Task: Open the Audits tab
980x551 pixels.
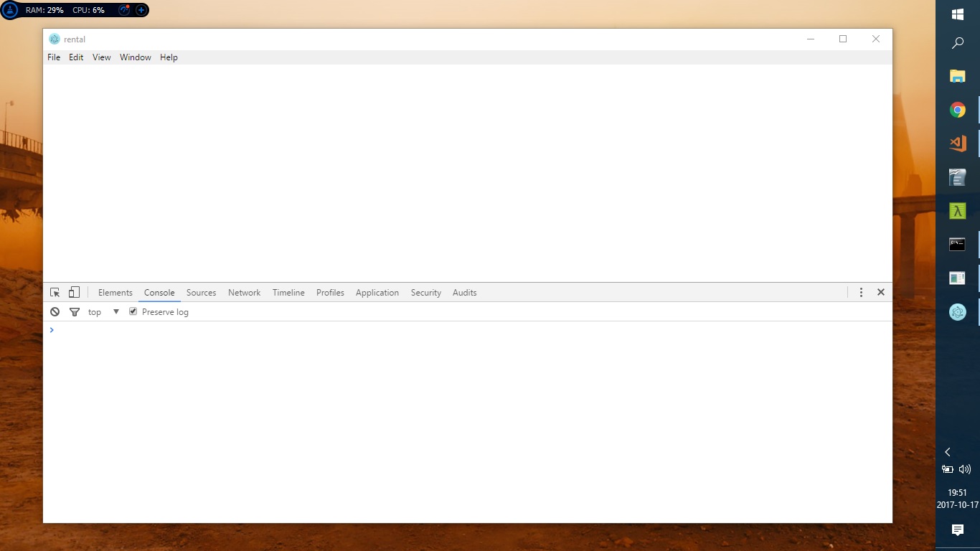Action: [x=464, y=293]
